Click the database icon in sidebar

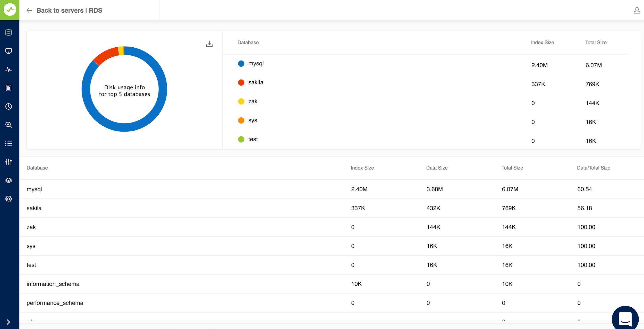pyautogui.click(x=9, y=32)
